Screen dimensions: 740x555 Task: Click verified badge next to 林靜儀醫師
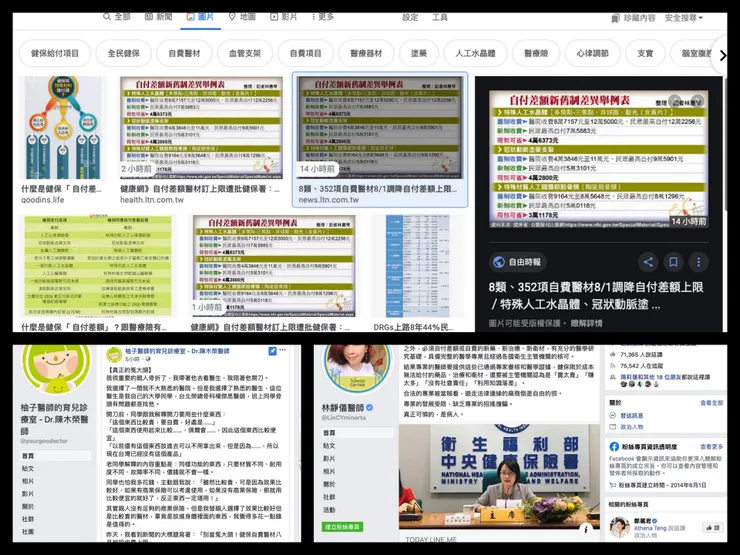click(370, 407)
